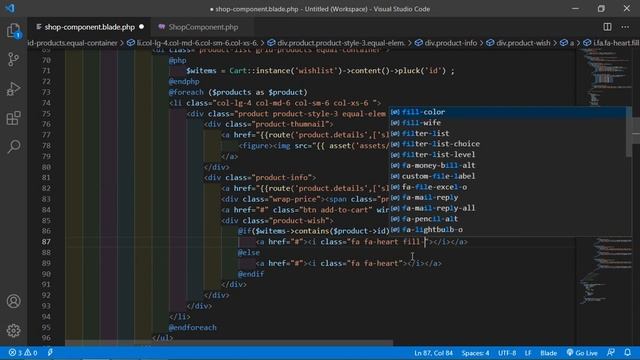Minimize the VS Code window
Image resolution: width=640 pixels, height=360 pixels.
575,9
